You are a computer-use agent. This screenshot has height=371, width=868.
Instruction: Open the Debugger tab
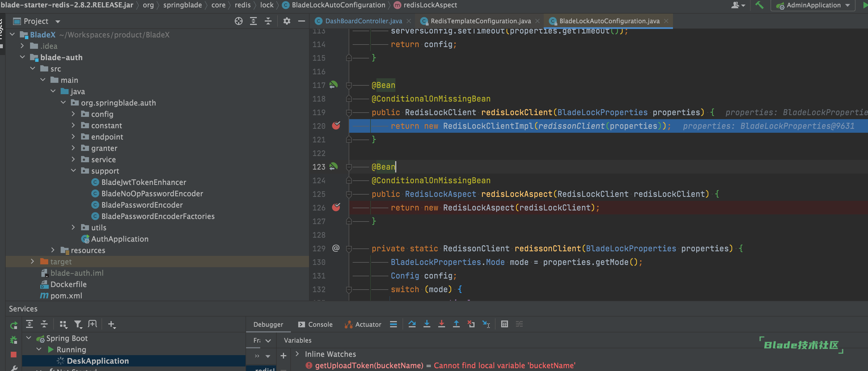click(x=268, y=324)
